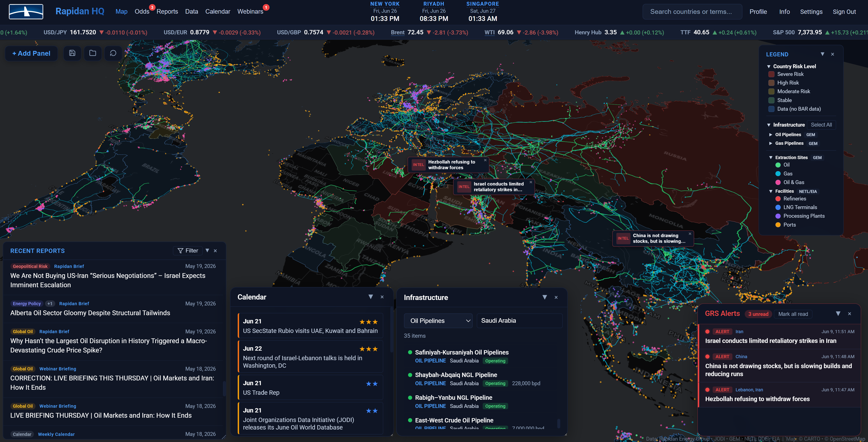Click the Moderate Risk color swatch
This screenshot has height=442, width=868.
click(x=771, y=92)
